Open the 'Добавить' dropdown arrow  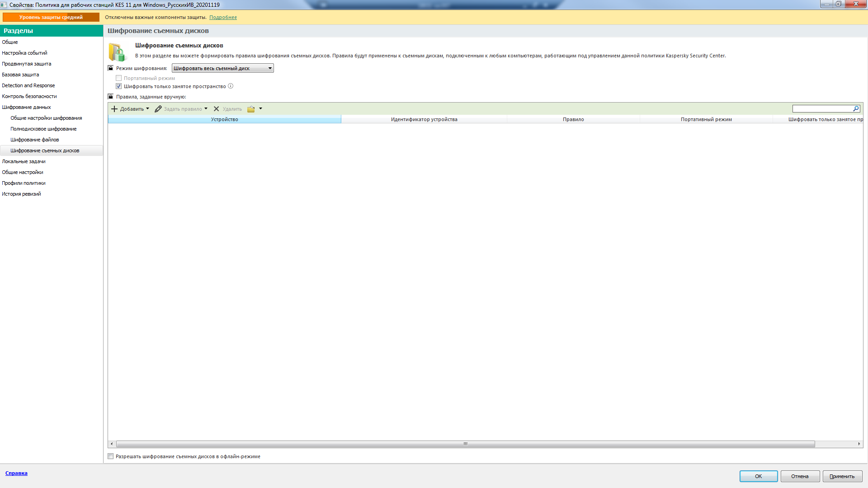[x=147, y=109]
